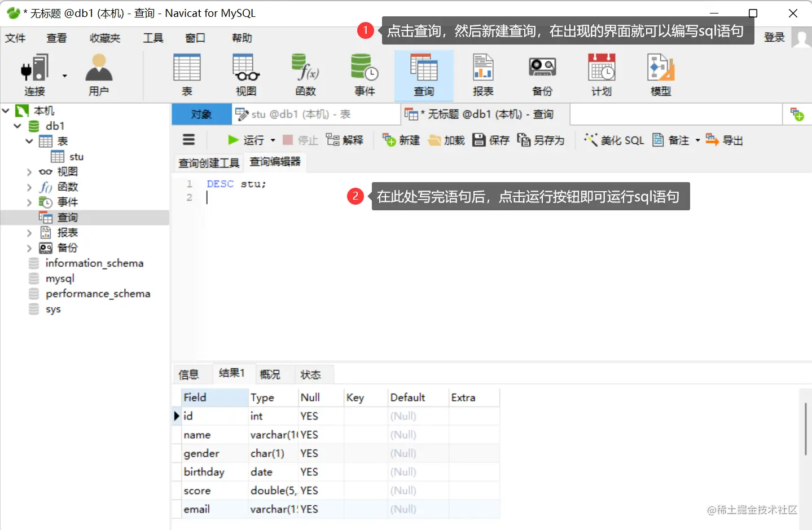Expand the 备份 backup node
This screenshot has height=530, width=812.
[x=29, y=248]
